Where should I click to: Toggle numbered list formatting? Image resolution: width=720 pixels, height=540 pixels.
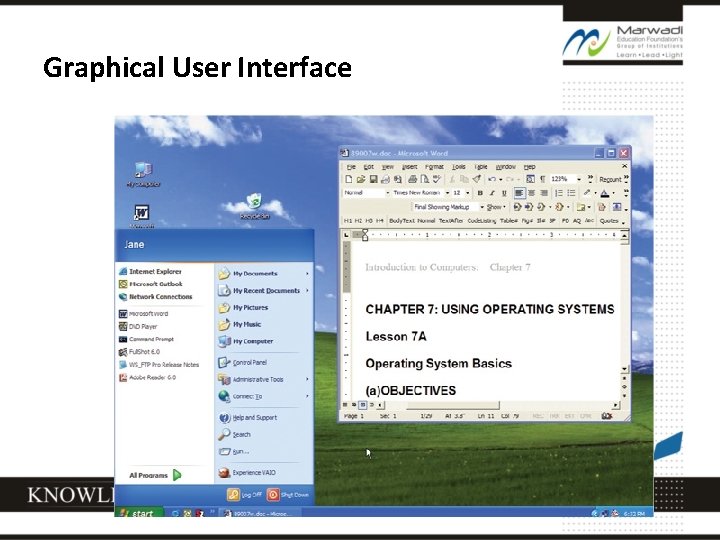coord(559,193)
